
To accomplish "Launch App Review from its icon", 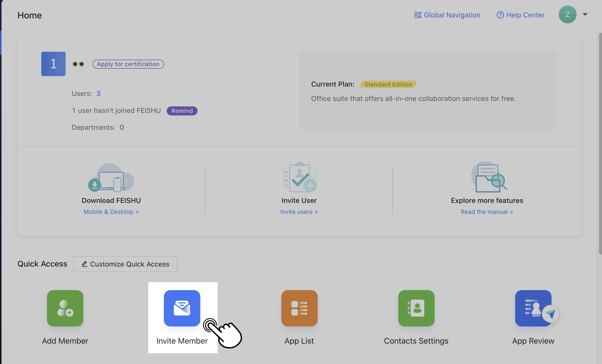I will tap(533, 308).
